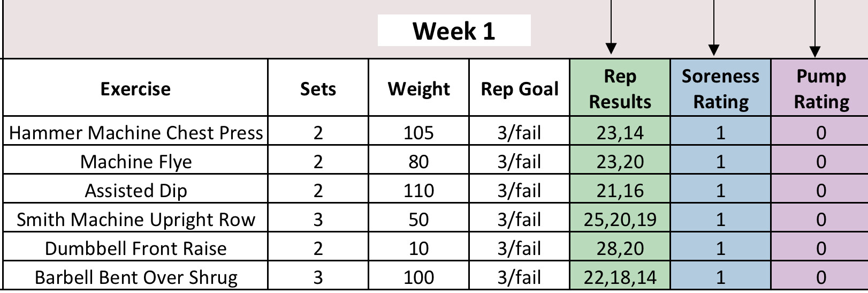Image resolution: width=868 pixels, height=293 pixels.
Task: Click the Rep Goal column header
Action: click(519, 88)
